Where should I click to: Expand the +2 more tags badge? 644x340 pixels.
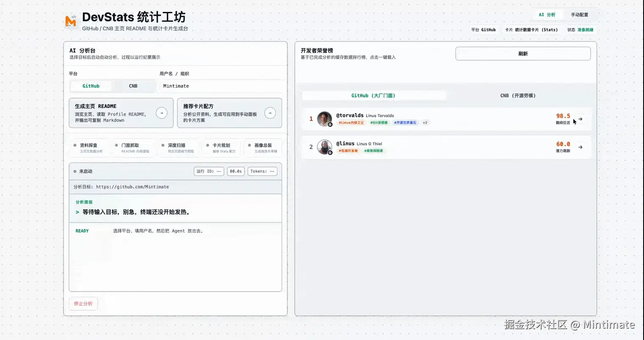[425, 122]
